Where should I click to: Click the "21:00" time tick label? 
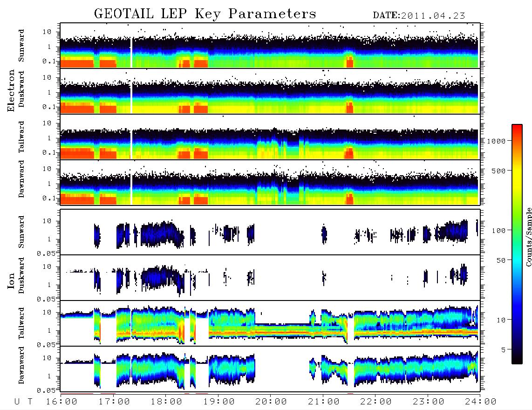click(324, 402)
